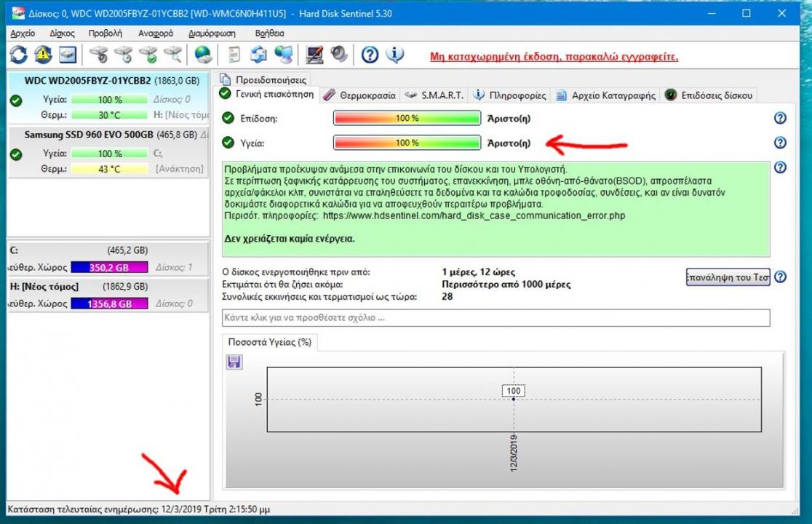This screenshot has width=812, height=524.
Task: Click green check icon of Samsung SSD
Action: coord(16,154)
